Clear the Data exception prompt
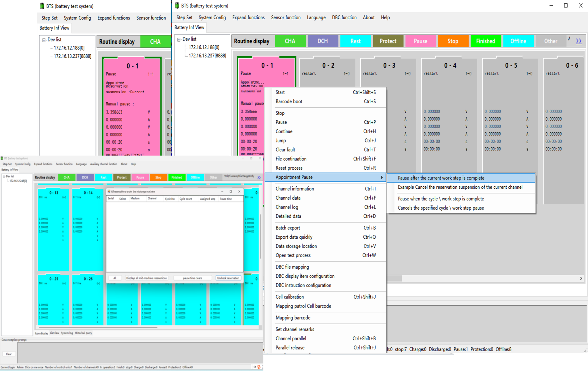The height and width of the screenshot is (371, 588). tap(9, 354)
